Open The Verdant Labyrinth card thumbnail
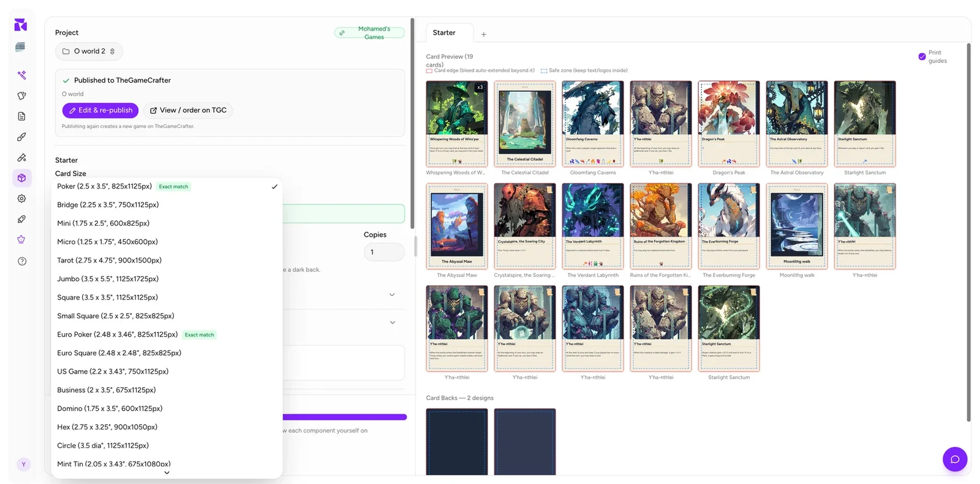 593,226
